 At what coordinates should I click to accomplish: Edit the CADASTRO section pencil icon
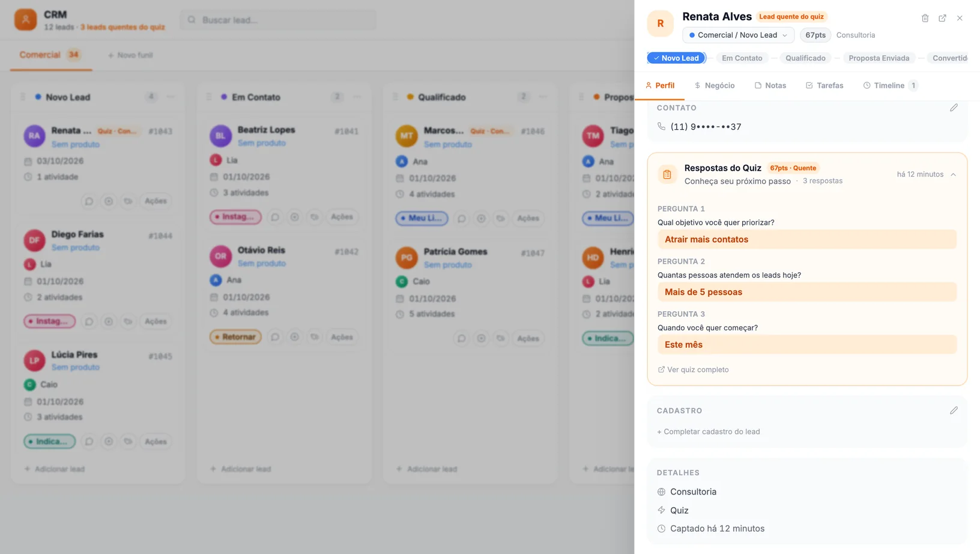point(954,410)
